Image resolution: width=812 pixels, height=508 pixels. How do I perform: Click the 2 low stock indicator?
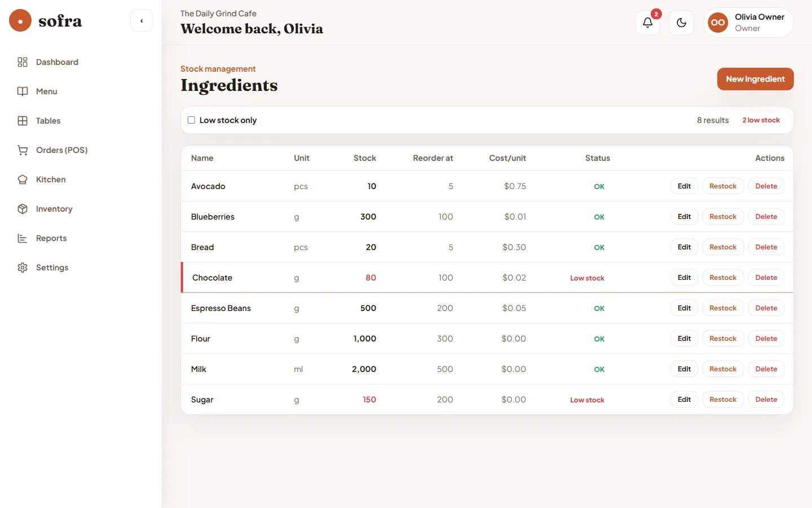[761, 120]
